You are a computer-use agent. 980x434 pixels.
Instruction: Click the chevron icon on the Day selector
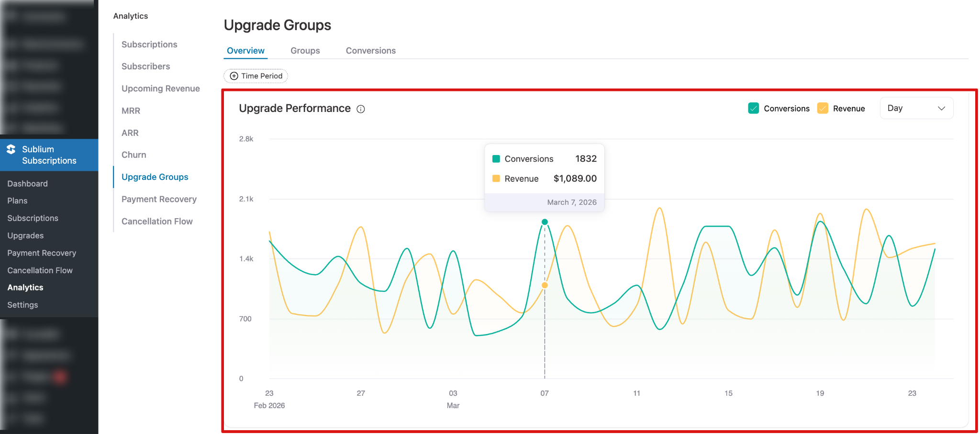click(942, 108)
